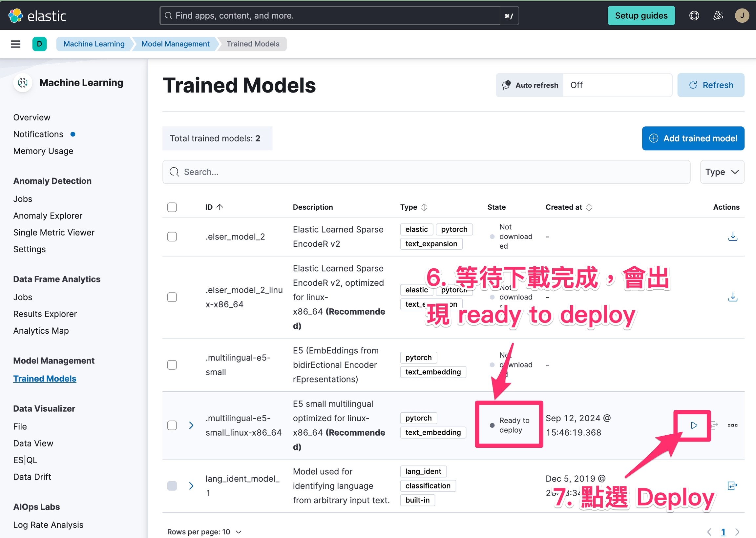Open the newsfeed celebration icon
756x538 pixels.
[718, 15]
